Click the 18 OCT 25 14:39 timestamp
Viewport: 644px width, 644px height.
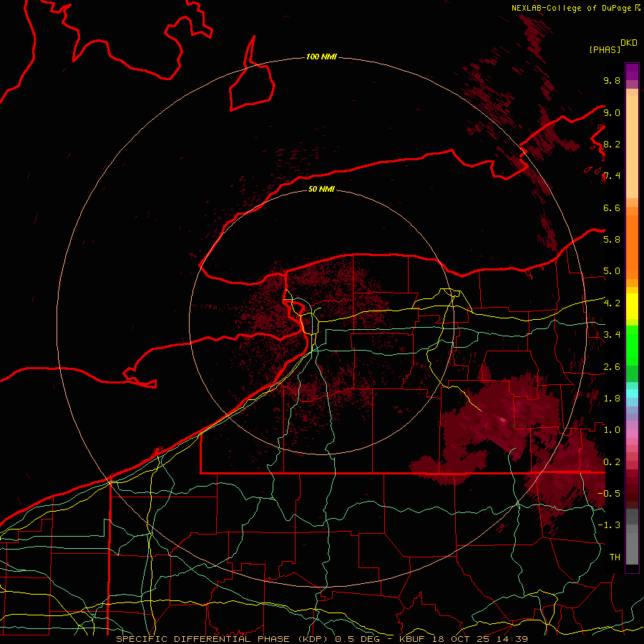tap(481, 639)
